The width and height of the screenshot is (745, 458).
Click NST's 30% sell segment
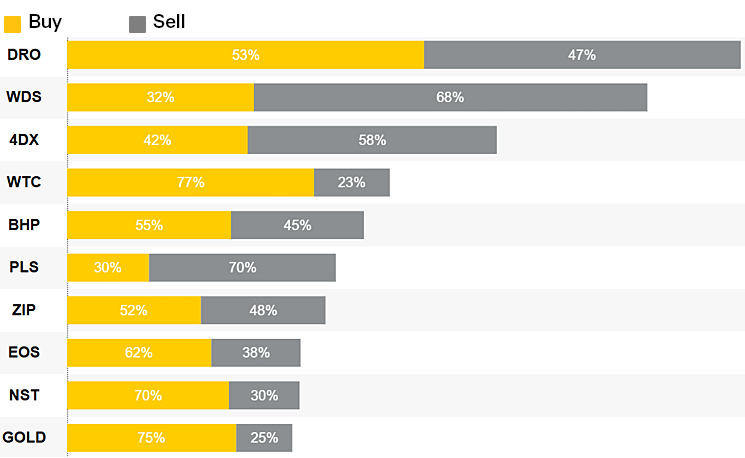[x=264, y=395]
